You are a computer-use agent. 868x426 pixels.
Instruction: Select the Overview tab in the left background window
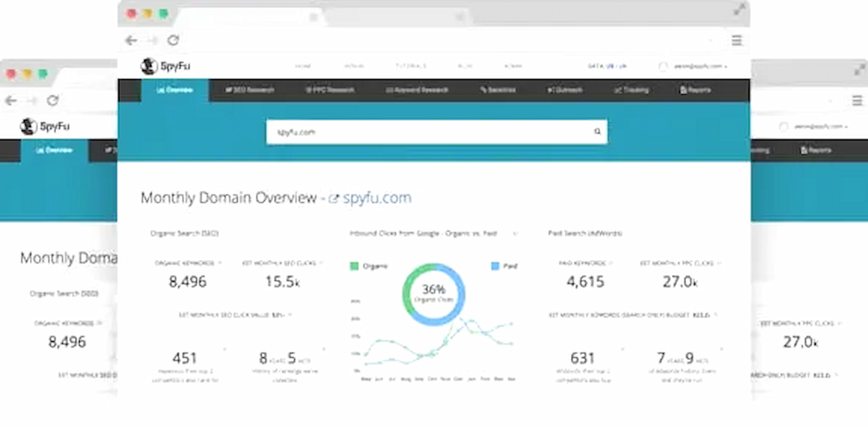(55, 151)
